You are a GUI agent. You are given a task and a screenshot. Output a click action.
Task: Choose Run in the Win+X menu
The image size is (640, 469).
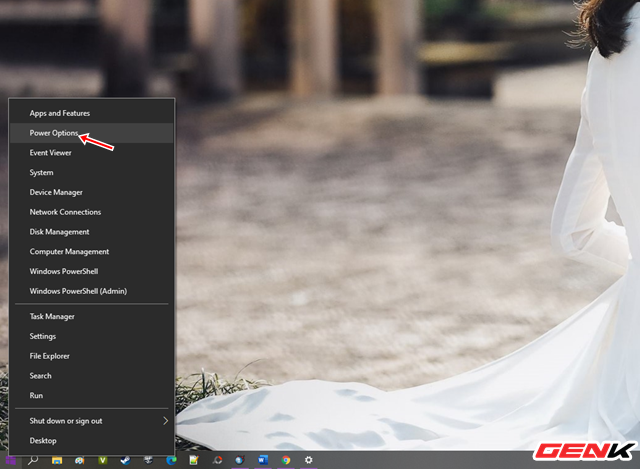point(36,396)
